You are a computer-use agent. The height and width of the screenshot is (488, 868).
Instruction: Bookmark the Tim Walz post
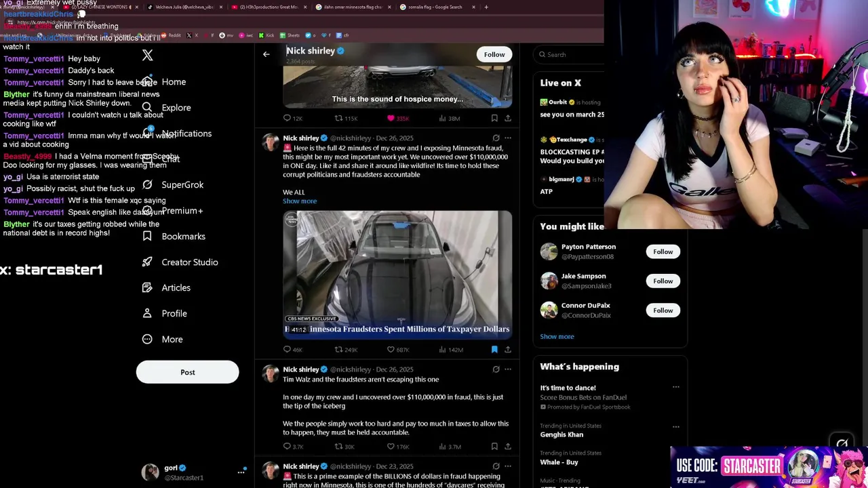(x=494, y=447)
